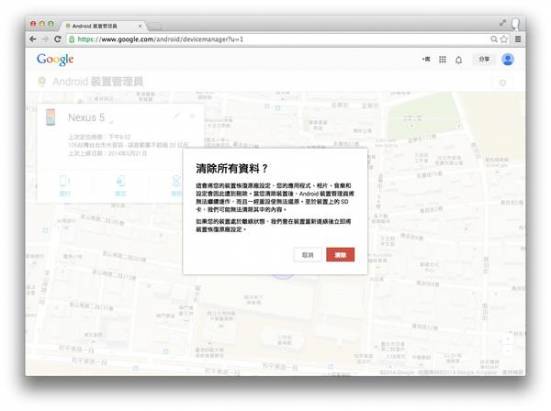Open the Chrome hamburger menu
This screenshot has width=551, height=411.
click(518, 39)
